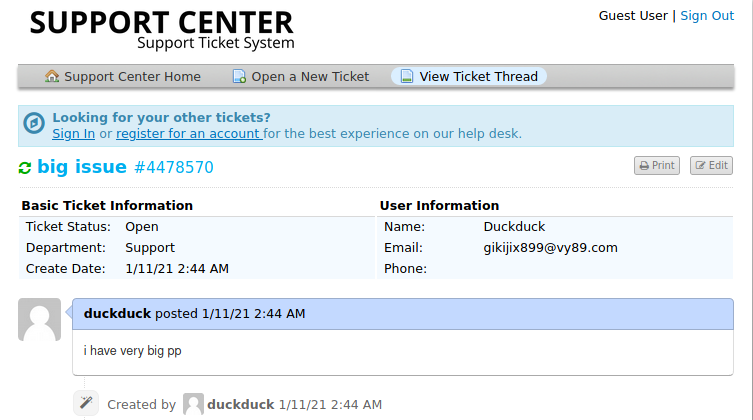The image size is (753, 420).
Task: Sign out of the guest session
Action: click(707, 16)
